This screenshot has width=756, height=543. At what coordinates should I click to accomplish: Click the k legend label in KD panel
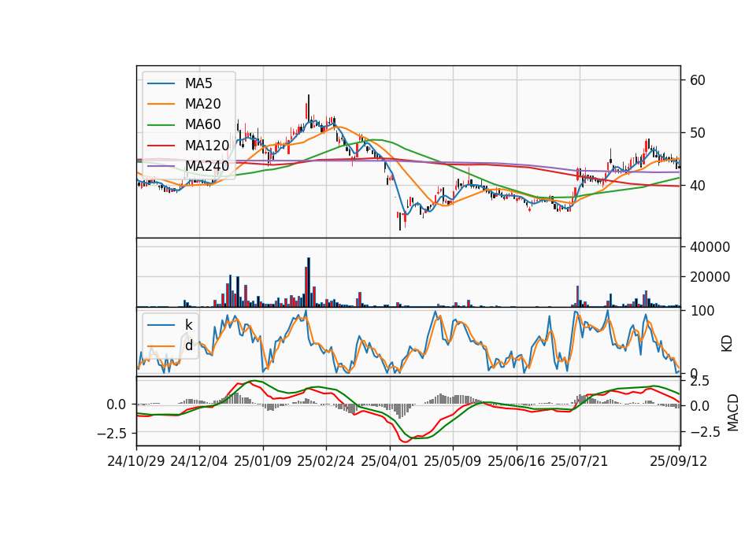click(x=188, y=325)
